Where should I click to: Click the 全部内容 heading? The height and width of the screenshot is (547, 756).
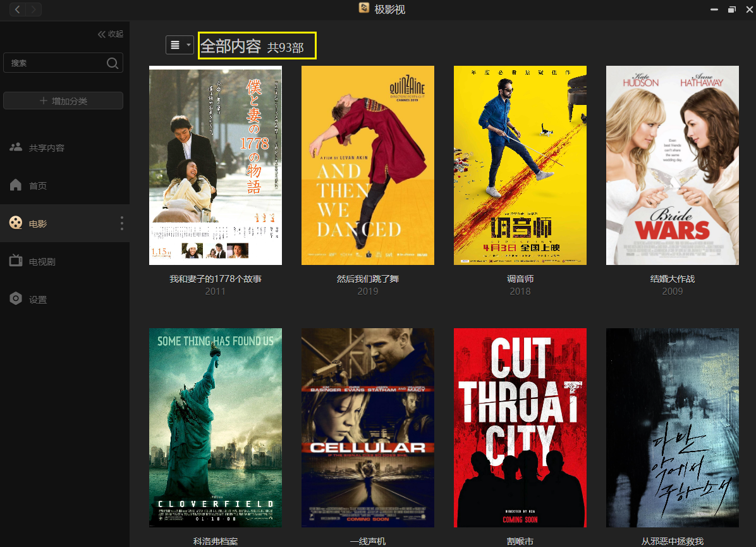[231, 46]
